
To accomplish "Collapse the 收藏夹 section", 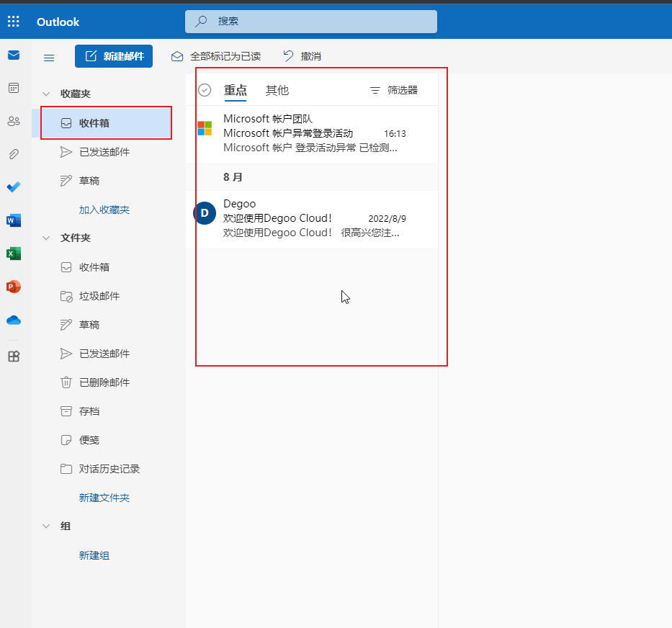I will pyautogui.click(x=46, y=94).
